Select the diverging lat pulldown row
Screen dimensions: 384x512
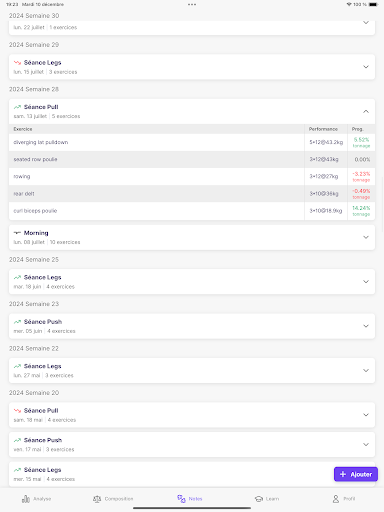pos(192,142)
